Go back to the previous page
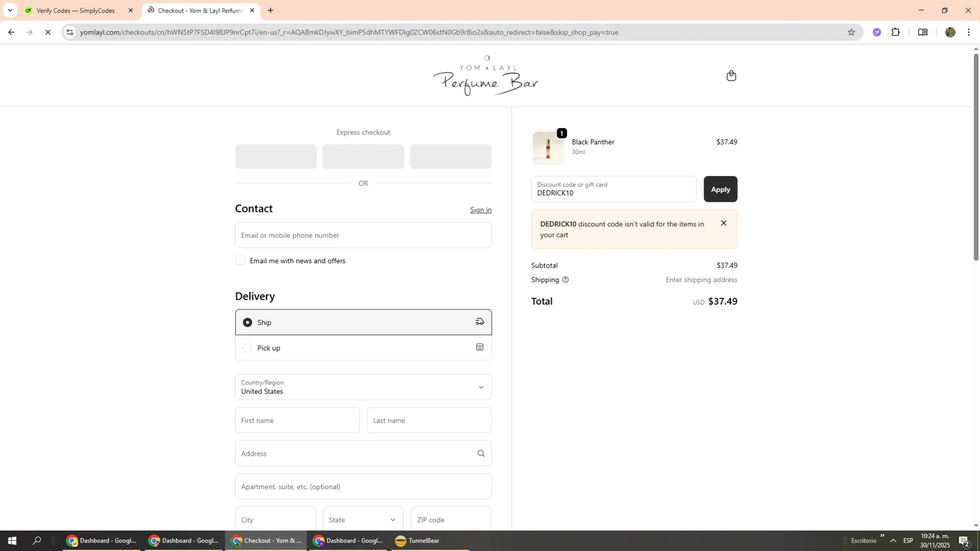Screen dimensions: 980x551 click(11, 32)
